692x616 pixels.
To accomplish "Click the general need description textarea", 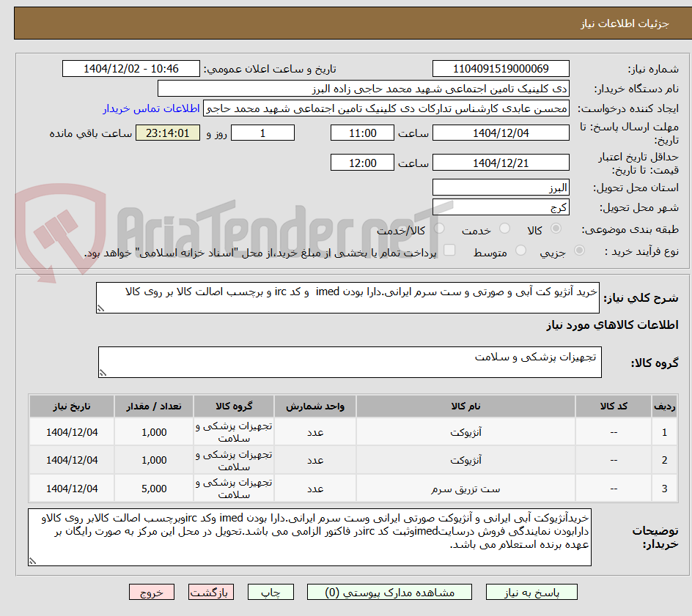I will coord(347,298).
